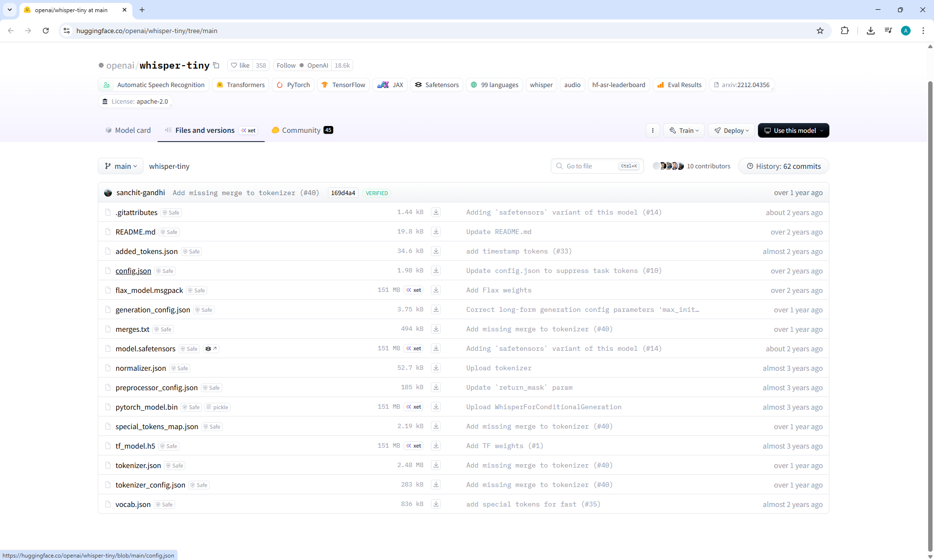Open safetensors viewer icon beside model.safetensors

click(211, 349)
